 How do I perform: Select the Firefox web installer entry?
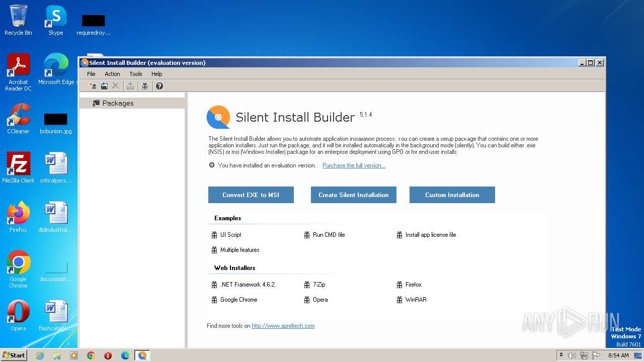pyautogui.click(x=409, y=285)
